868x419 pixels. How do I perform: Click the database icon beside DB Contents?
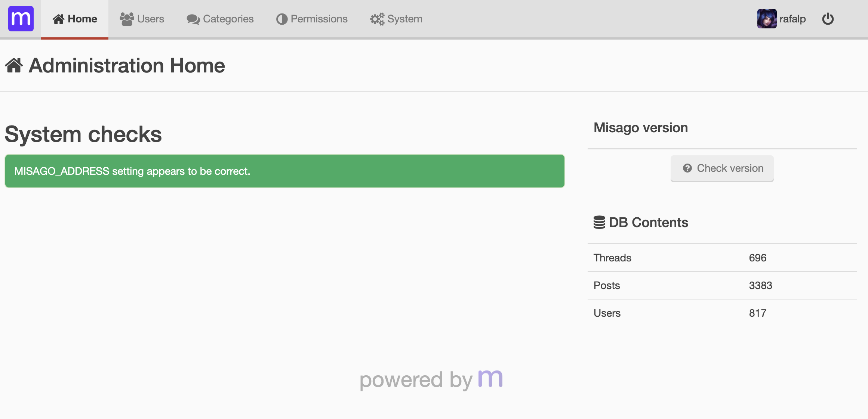pos(599,222)
